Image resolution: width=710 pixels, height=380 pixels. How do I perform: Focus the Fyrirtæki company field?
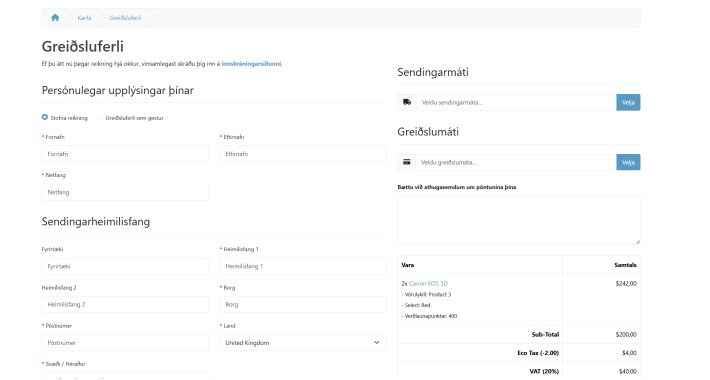[x=125, y=266]
